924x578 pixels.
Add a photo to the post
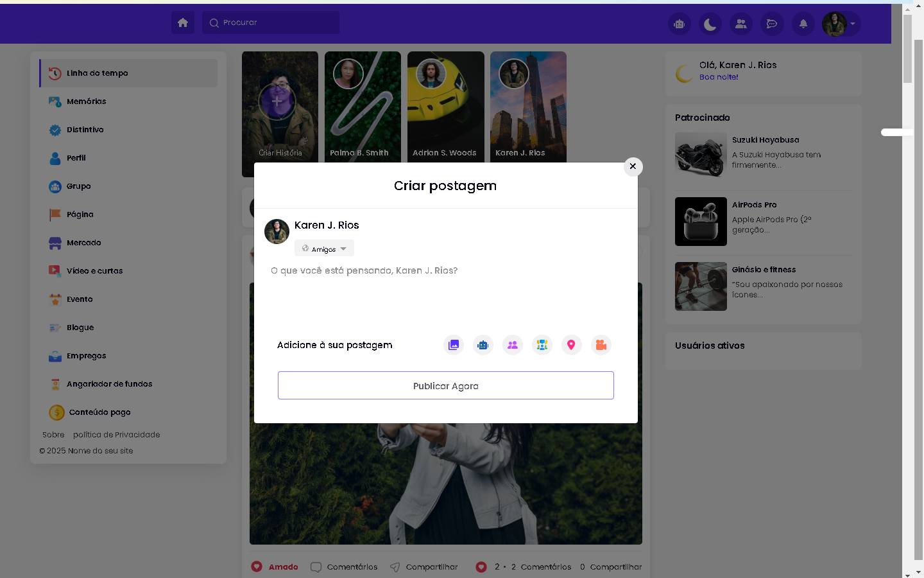pyautogui.click(x=454, y=345)
